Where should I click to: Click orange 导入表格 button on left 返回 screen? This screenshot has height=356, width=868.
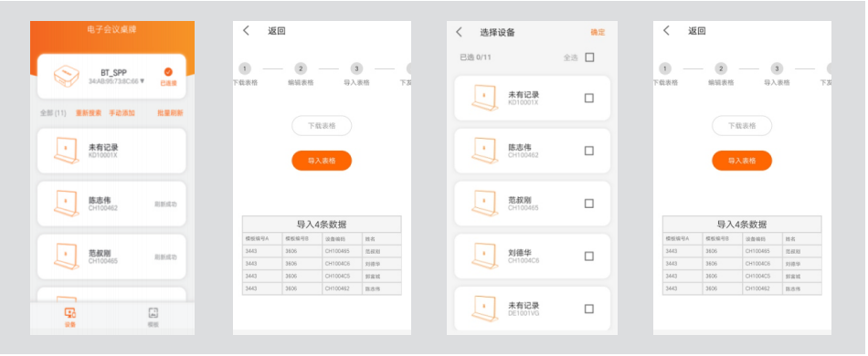click(322, 161)
